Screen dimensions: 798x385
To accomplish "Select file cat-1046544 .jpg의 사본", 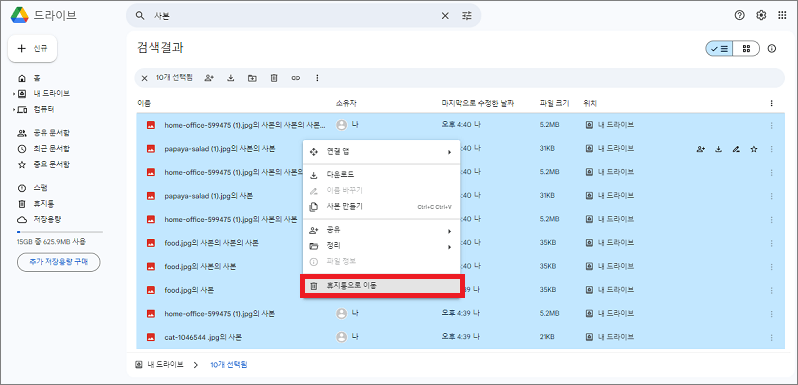I will (x=203, y=337).
